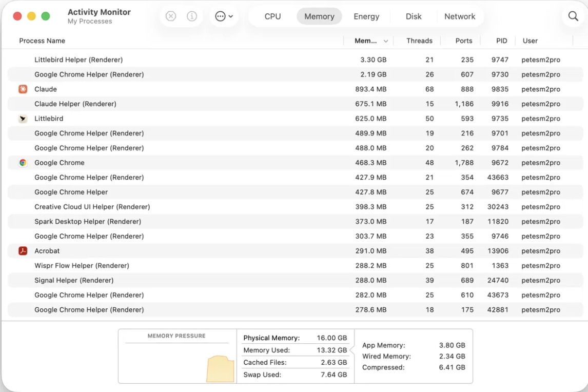This screenshot has width=588, height=392.
Task: Select the Google Chrome Helper 427.8 MB row
Action: (x=295, y=192)
